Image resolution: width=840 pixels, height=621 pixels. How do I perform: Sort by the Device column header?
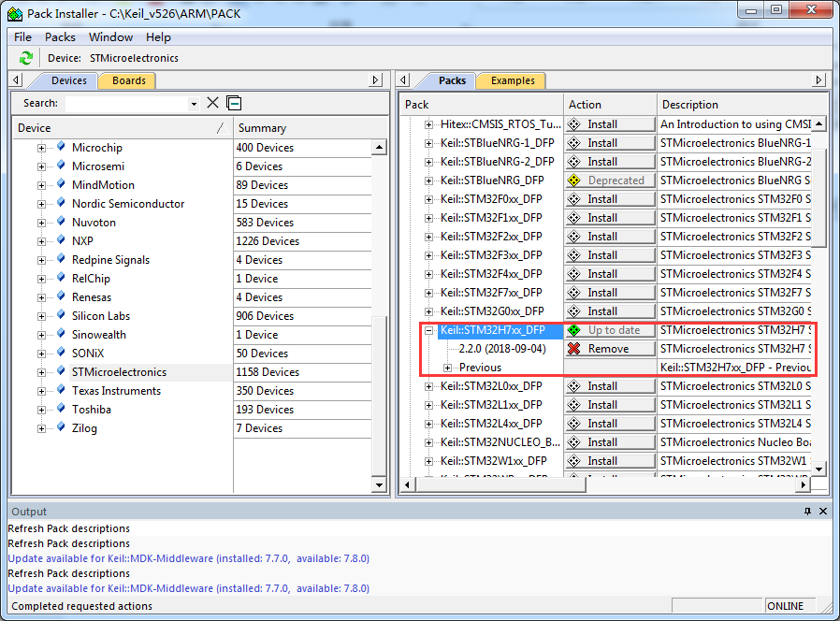[x=122, y=128]
